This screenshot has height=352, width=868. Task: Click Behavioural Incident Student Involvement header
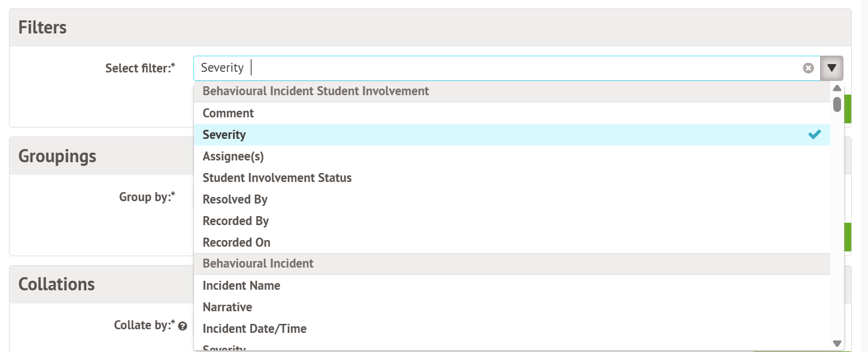(315, 91)
